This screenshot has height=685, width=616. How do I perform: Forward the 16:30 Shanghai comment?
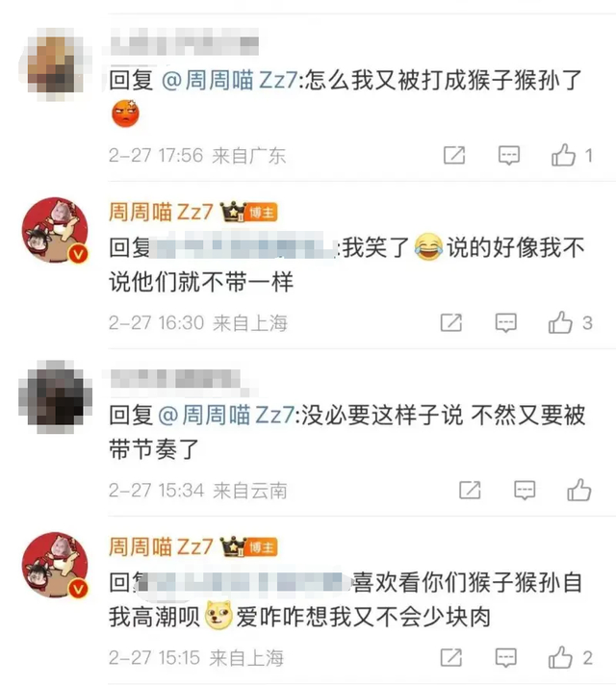451,322
